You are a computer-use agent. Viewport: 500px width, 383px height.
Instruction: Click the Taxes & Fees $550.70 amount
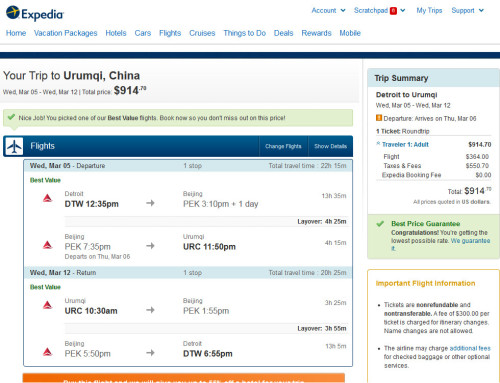(477, 166)
